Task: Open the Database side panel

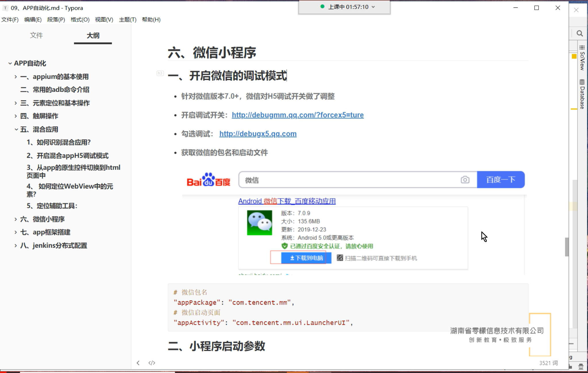Action: coord(582,94)
